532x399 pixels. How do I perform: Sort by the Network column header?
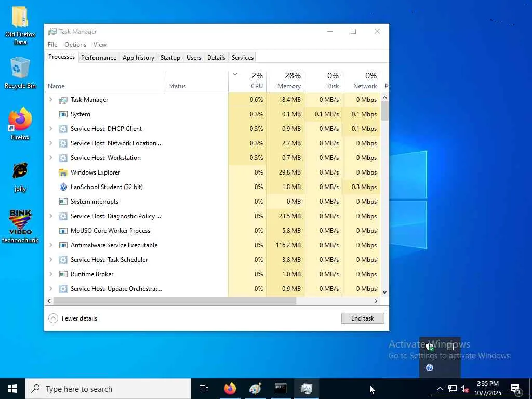[362, 81]
